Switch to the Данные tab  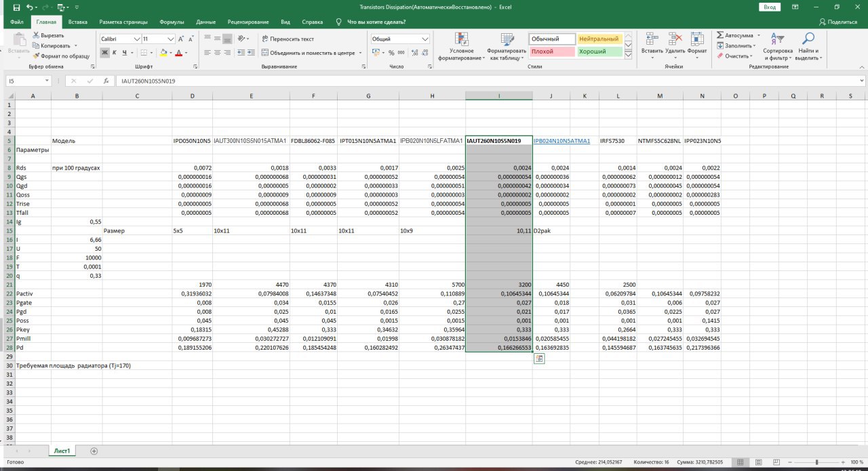[205, 22]
